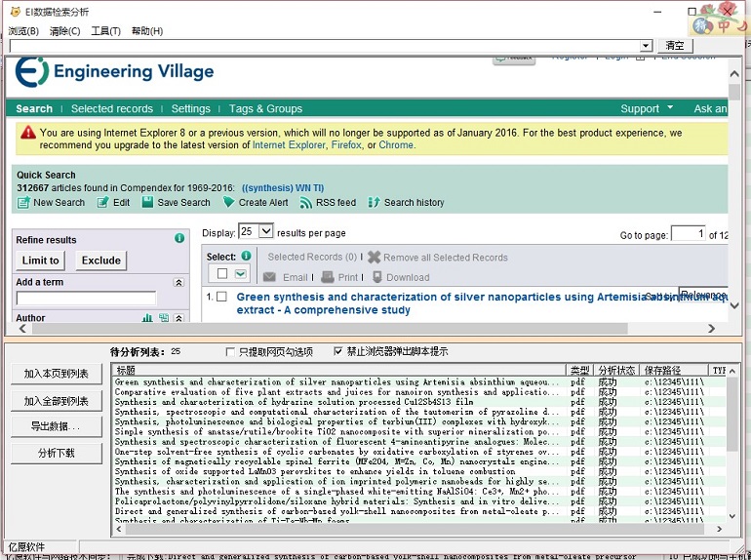
Task: Open the 工具(T) menu
Action: tap(105, 31)
